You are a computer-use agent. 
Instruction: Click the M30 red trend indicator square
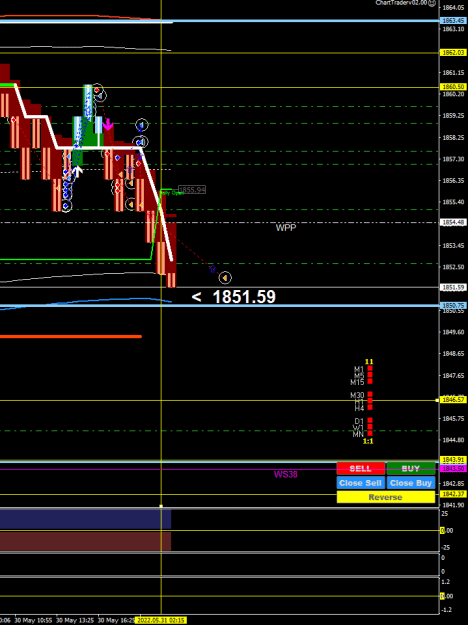coord(370,394)
